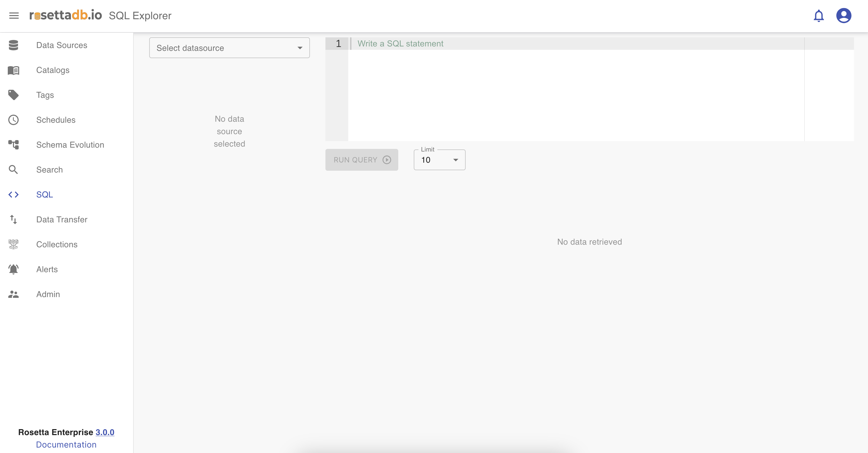Open the notifications bell
This screenshot has width=868, height=453.
point(819,16)
